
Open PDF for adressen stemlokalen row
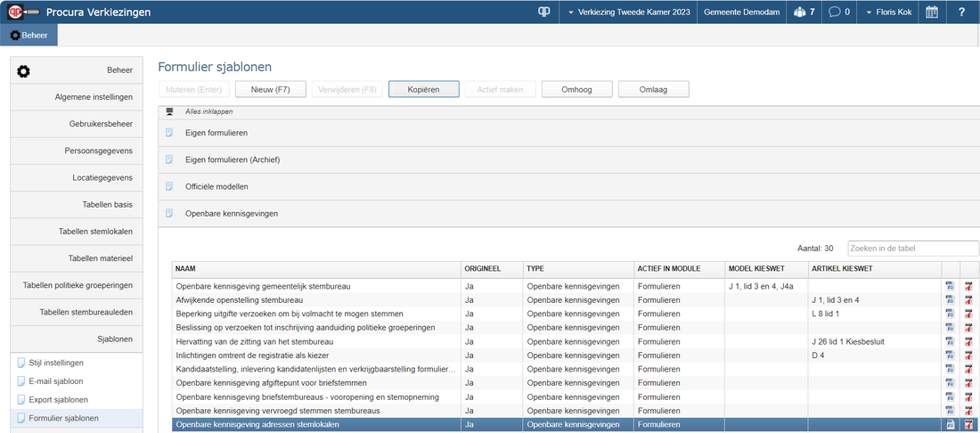(x=968, y=425)
